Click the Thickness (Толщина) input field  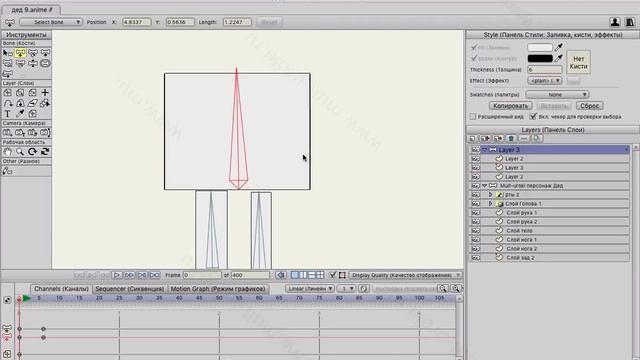(x=544, y=70)
